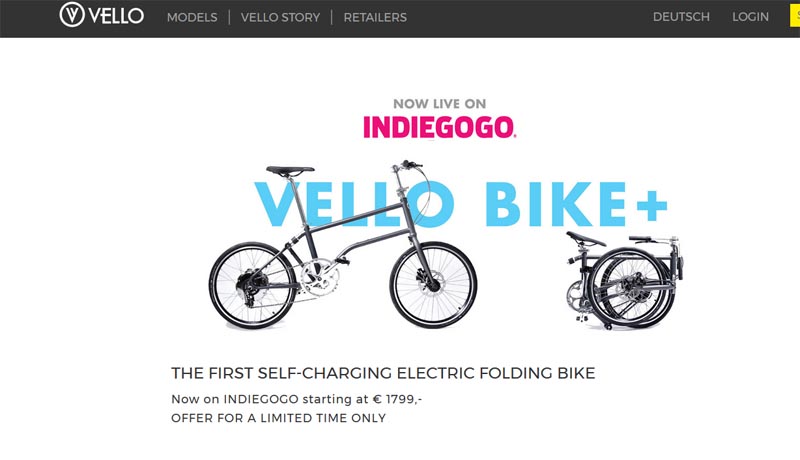Click the yellow button at header edge

click(x=795, y=16)
